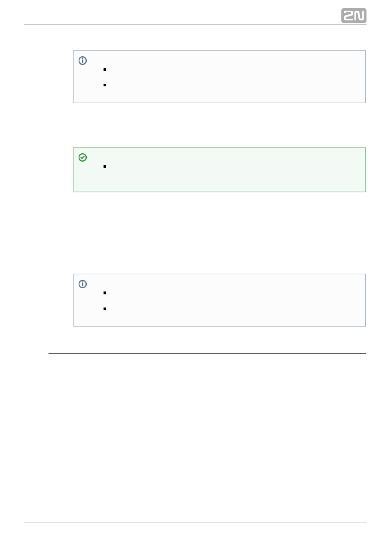392x555 pixels.
Task: Click inside the top gray note box
Action: coord(219,77)
